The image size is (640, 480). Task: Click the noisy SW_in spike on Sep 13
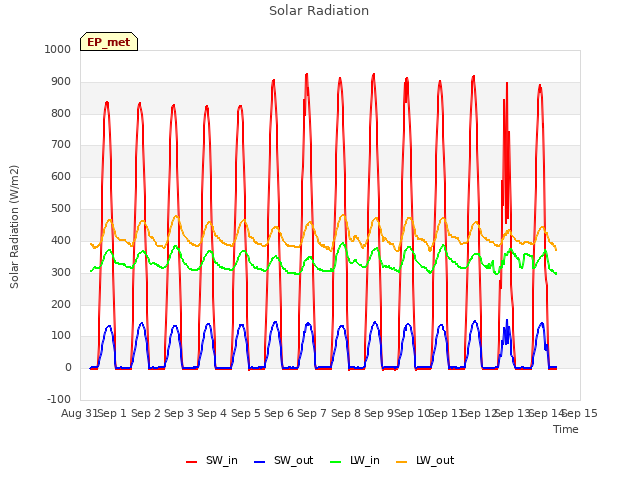click(506, 155)
